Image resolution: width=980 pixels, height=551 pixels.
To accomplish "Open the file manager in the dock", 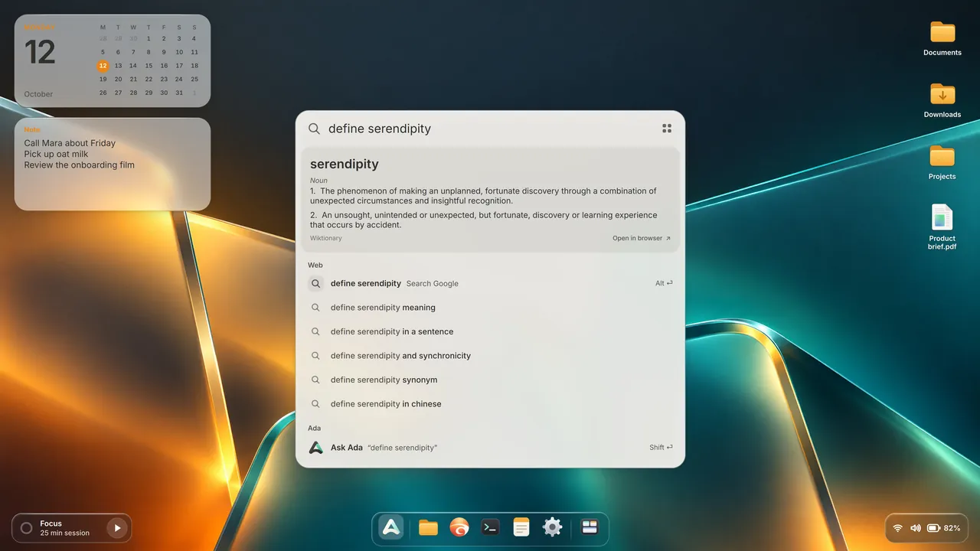I will point(428,527).
